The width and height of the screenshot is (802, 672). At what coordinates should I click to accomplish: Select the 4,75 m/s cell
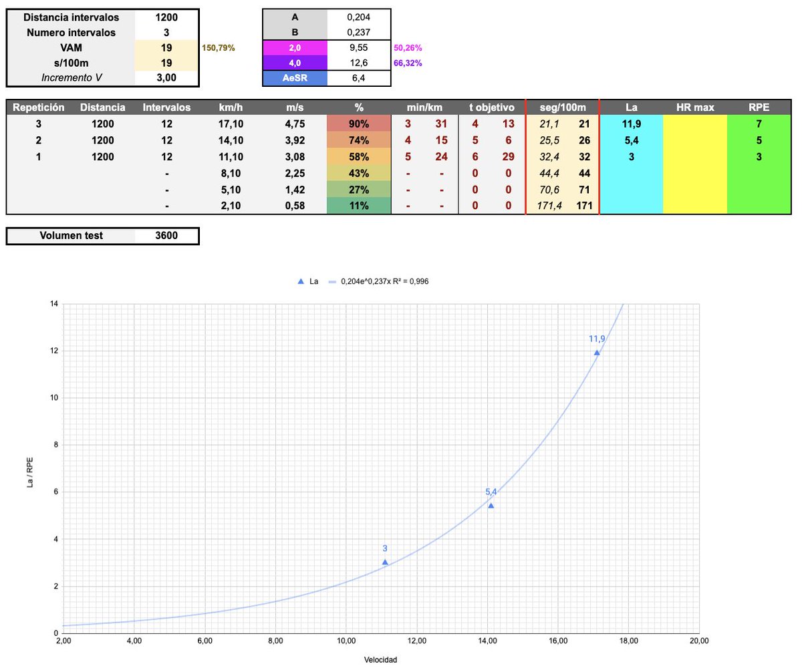(295, 124)
